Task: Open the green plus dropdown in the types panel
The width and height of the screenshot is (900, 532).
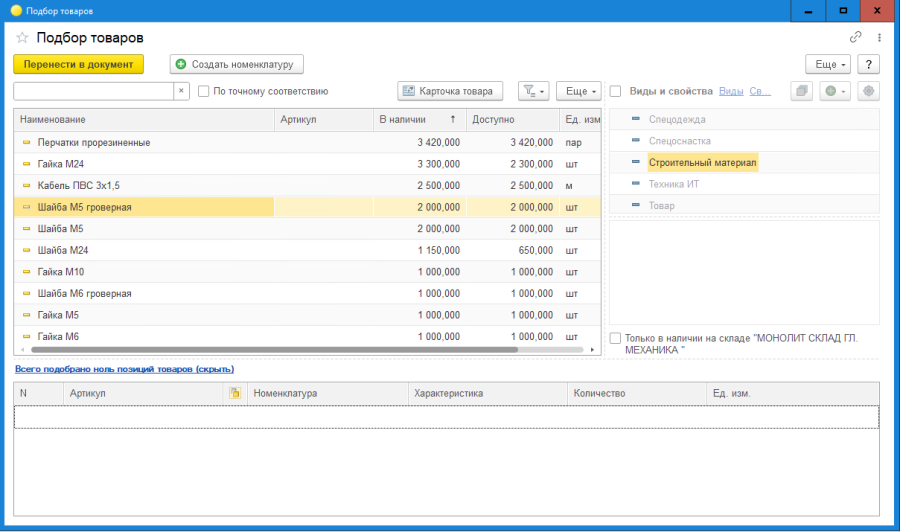Action: (834, 91)
